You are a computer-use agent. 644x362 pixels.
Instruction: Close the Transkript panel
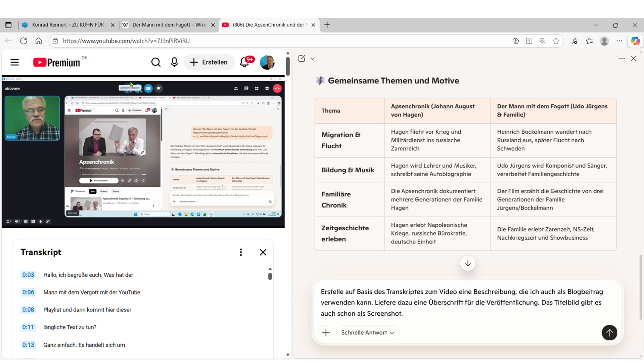pyautogui.click(x=263, y=252)
